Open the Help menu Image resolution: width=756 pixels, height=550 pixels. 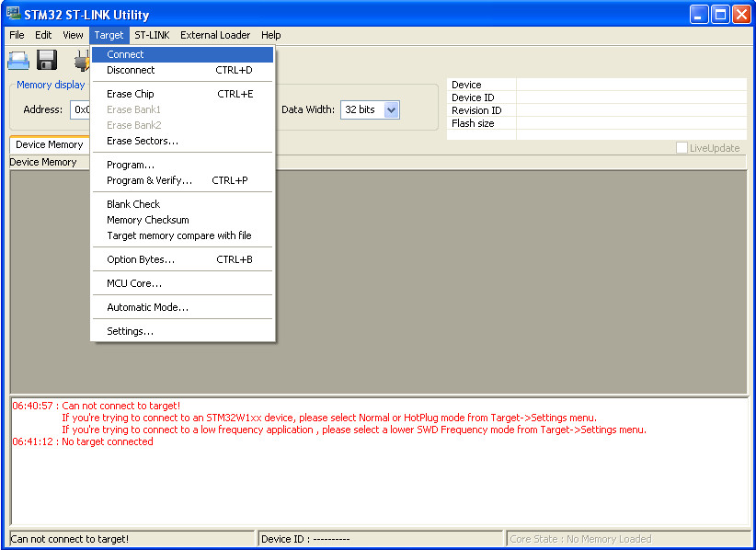point(271,35)
